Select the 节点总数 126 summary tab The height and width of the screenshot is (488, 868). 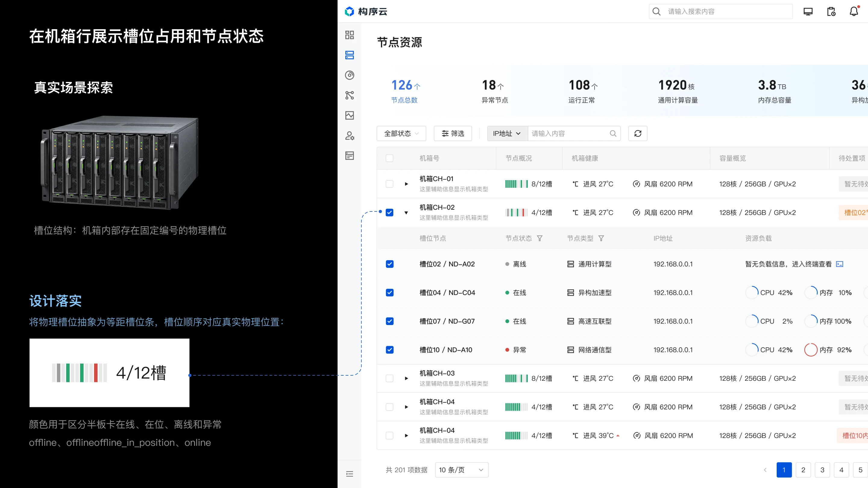(405, 91)
